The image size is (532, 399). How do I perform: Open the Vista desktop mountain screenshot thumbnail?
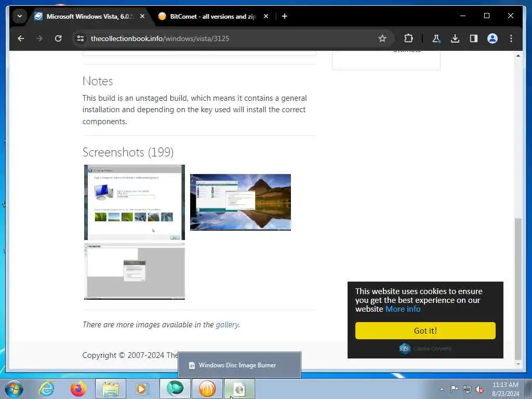tap(240, 202)
